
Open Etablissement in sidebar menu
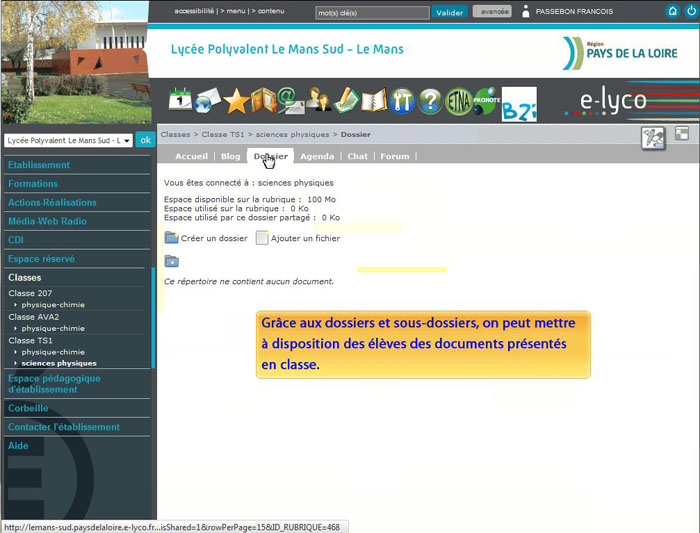point(39,165)
